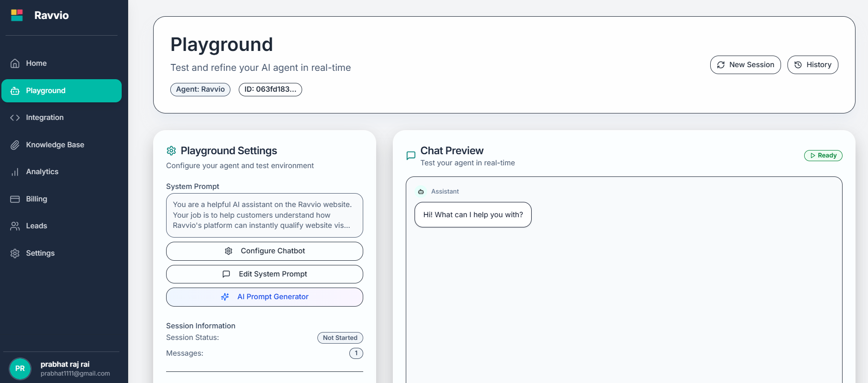Navigate to Analytics from the sidebar
The height and width of the screenshot is (383, 868).
(x=42, y=171)
